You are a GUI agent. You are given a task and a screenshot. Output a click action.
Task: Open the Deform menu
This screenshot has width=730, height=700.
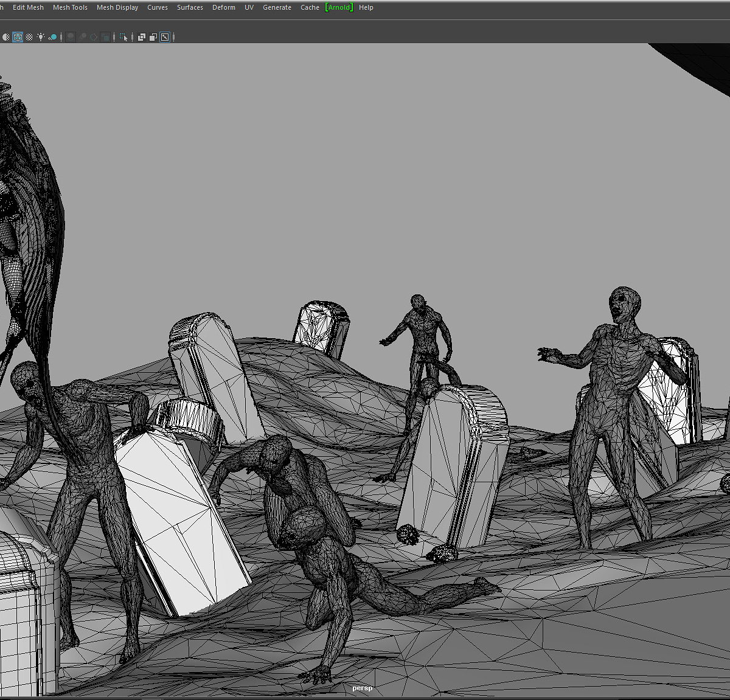[x=224, y=7]
